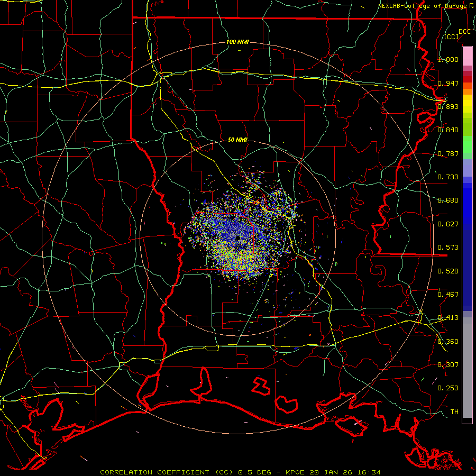Click the 0.413 scale value
This screenshot has width=476, height=476.
[x=448, y=317]
